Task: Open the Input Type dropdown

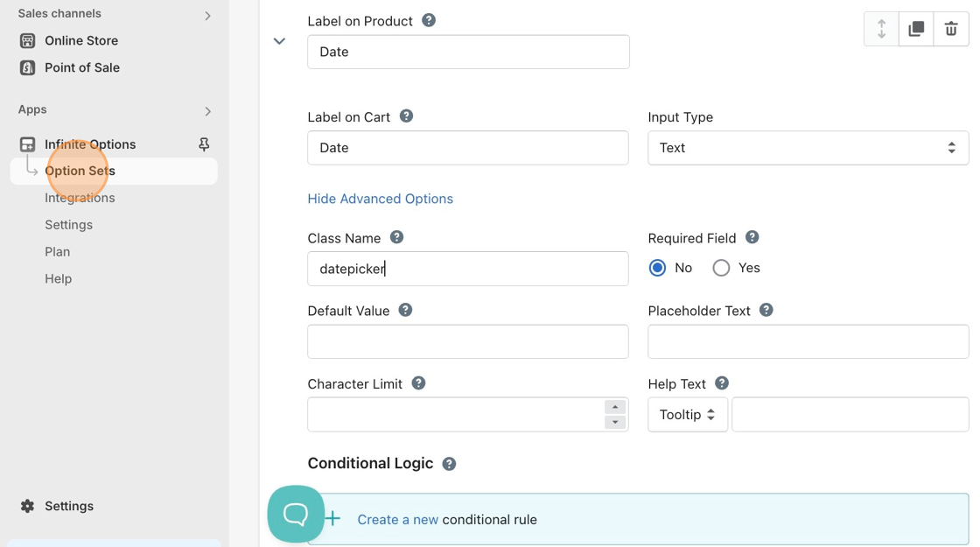Action: click(x=807, y=148)
